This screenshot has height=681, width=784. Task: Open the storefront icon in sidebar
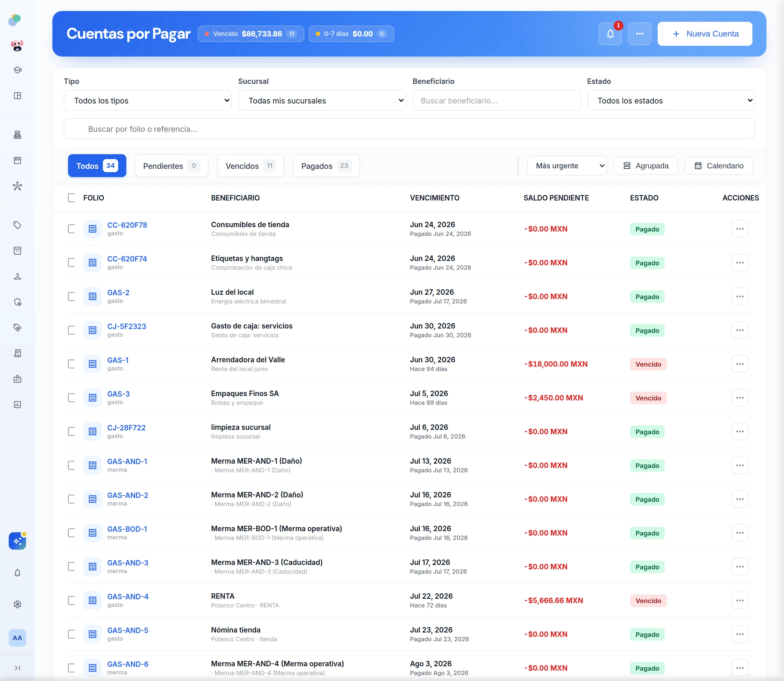pos(17,160)
